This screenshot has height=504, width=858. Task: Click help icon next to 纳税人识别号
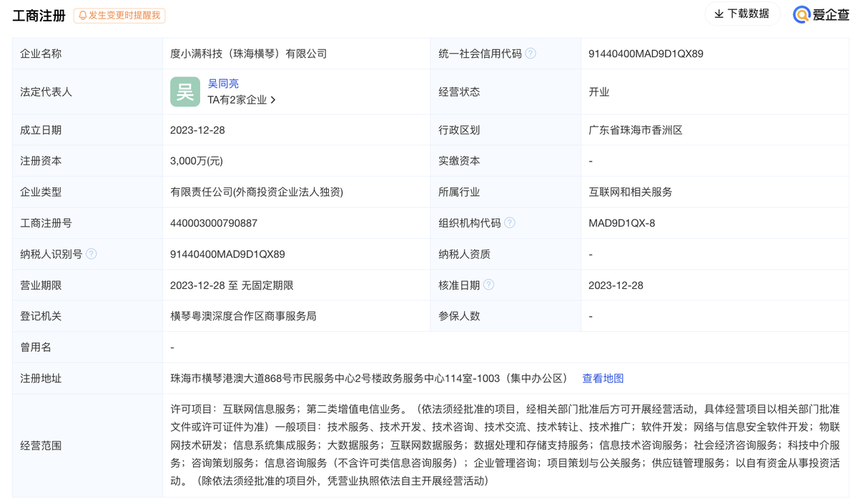coord(92,254)
